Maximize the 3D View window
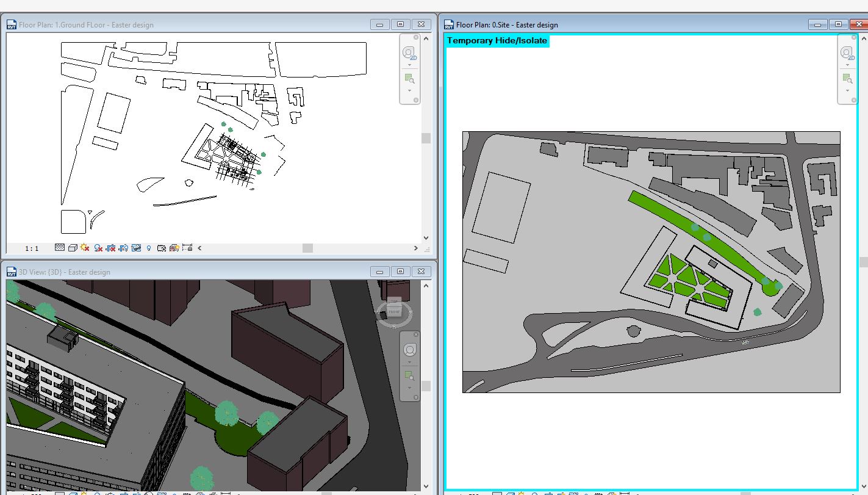 (x=400, y=272)
